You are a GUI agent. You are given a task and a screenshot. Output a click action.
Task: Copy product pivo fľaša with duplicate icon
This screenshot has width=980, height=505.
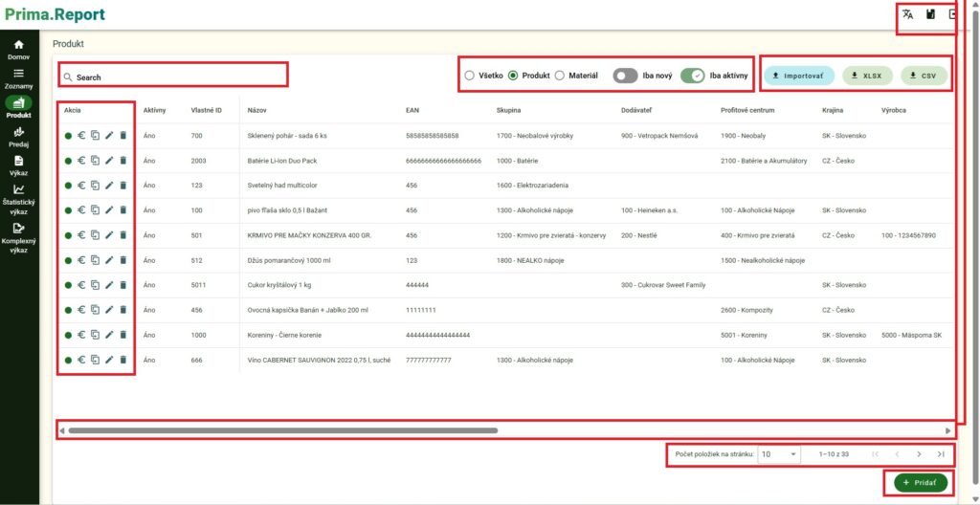point(95,211)
